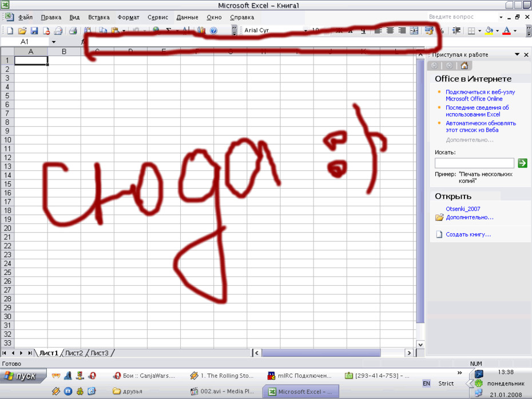Viewport: 532px width, 399px height.
Task: Click the Paste clipboard icon
Action: 115,31
